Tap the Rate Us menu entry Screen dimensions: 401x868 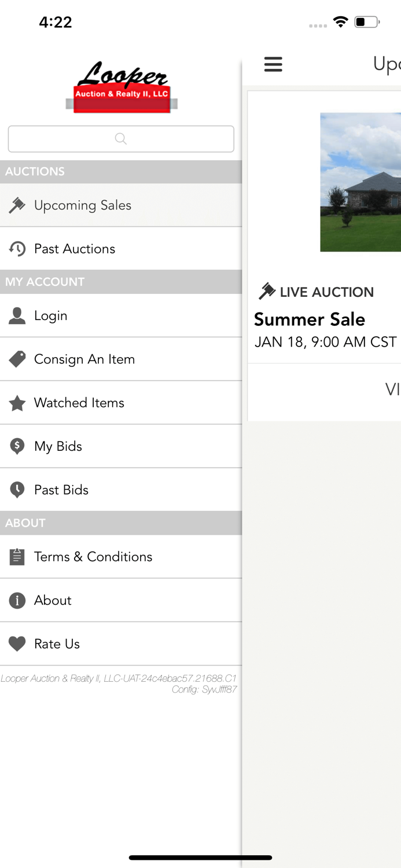pos(56,643)
